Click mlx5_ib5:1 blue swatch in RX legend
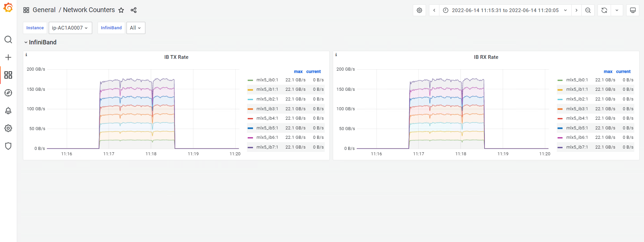 pyautogui.click(x=560, y=128)
